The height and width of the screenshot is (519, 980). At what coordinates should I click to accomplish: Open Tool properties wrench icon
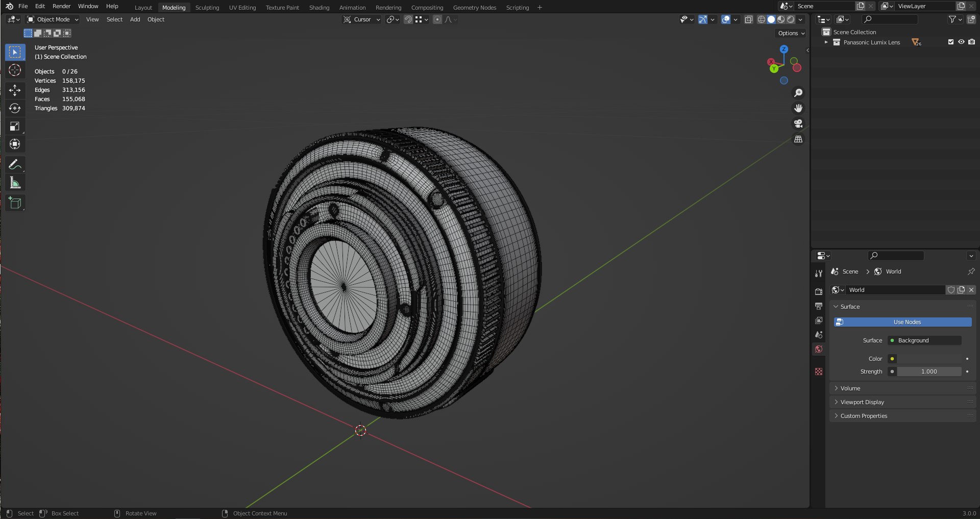tap(819, 274)
